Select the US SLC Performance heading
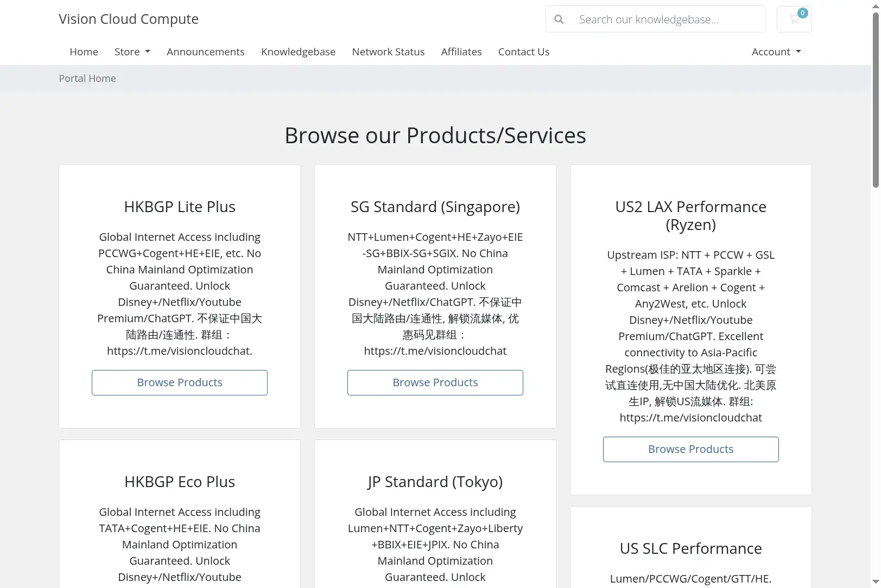881x588 pixels. [x=691, y=548]
